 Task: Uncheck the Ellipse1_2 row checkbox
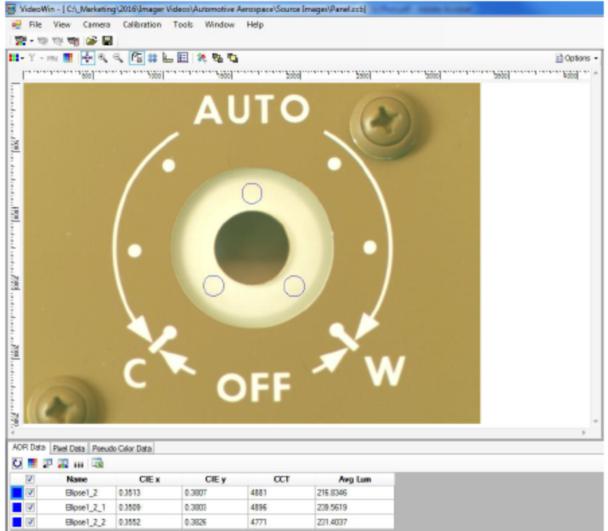point(30,493)
